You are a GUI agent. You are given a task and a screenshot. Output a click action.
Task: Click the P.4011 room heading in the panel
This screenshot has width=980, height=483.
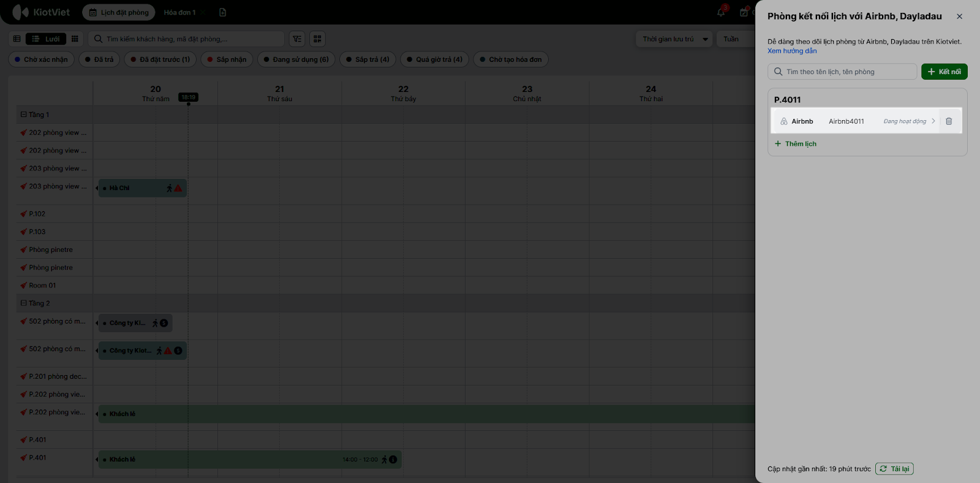pos(787,100)
